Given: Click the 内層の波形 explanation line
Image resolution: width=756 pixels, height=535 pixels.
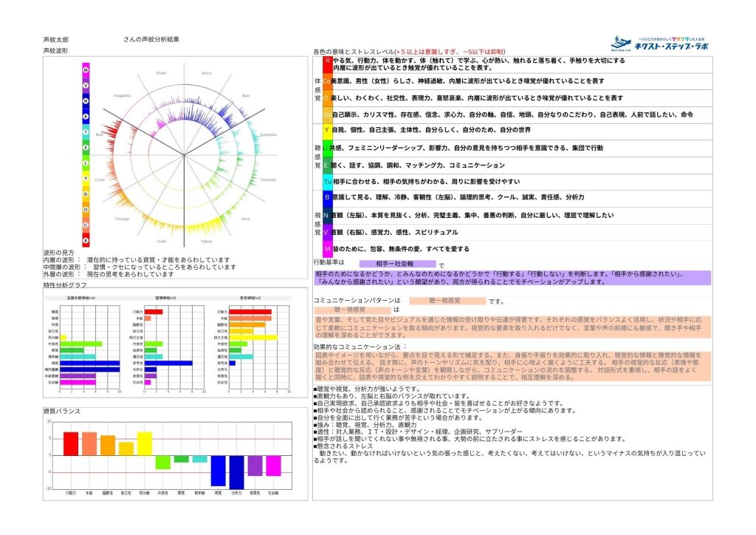Looking at the screenshot, I should [137, 260].
